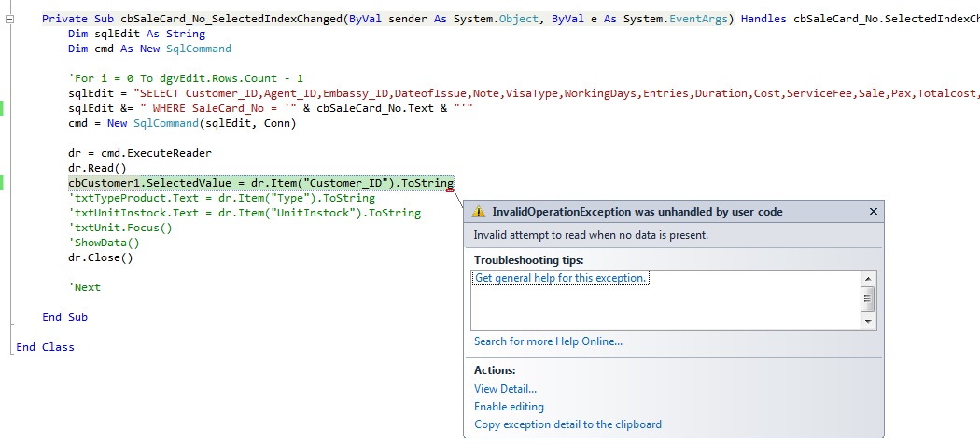Choose the Enable editing action

[x=509, y=407]
